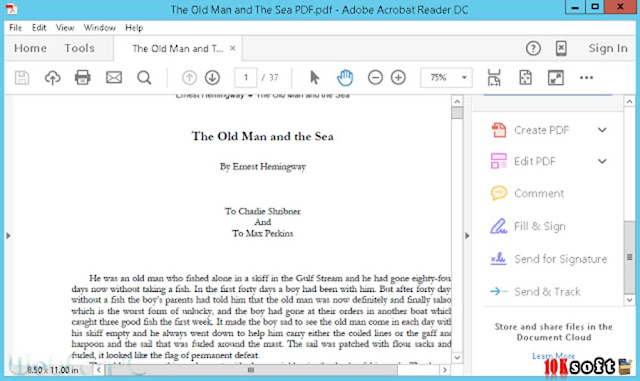Print the document with printer icon
Screen dimensions: 640x381
[x=82, y=78]
